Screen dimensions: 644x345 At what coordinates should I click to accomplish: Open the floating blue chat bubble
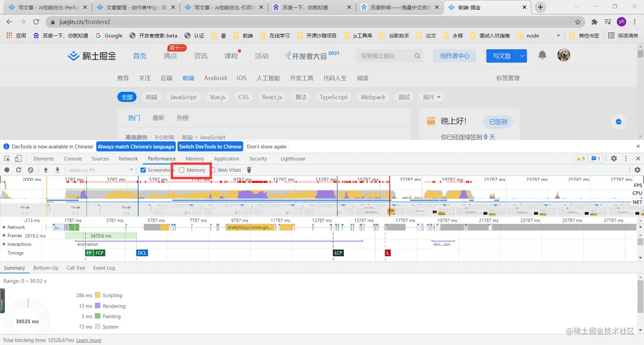pos(618,122)
